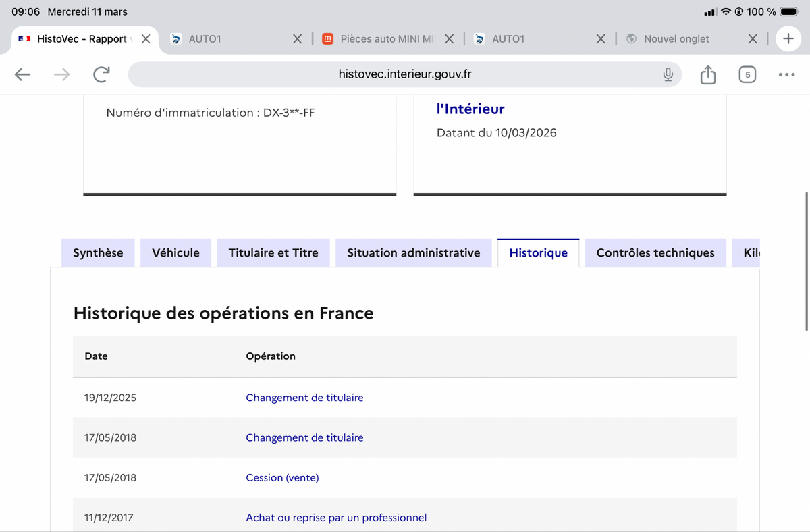The height and width of the screenshot is (532, 810).
Task: Open the share sheet icon
Action: click(x=707, y=74)
